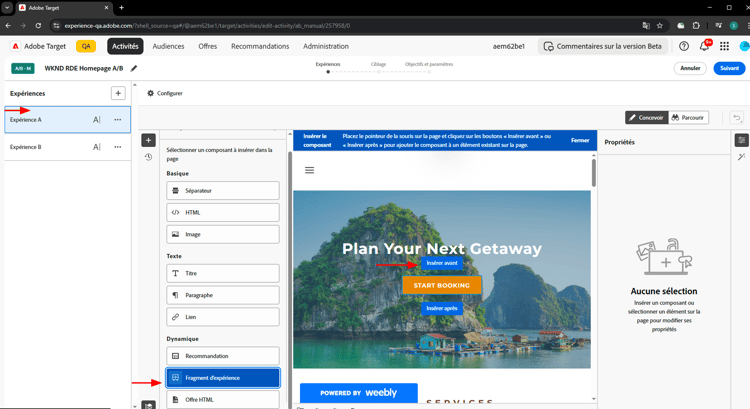This screenshot has height=409, width=750.
Task: Click the Suivant button
Action: click(x=729, y=68)
